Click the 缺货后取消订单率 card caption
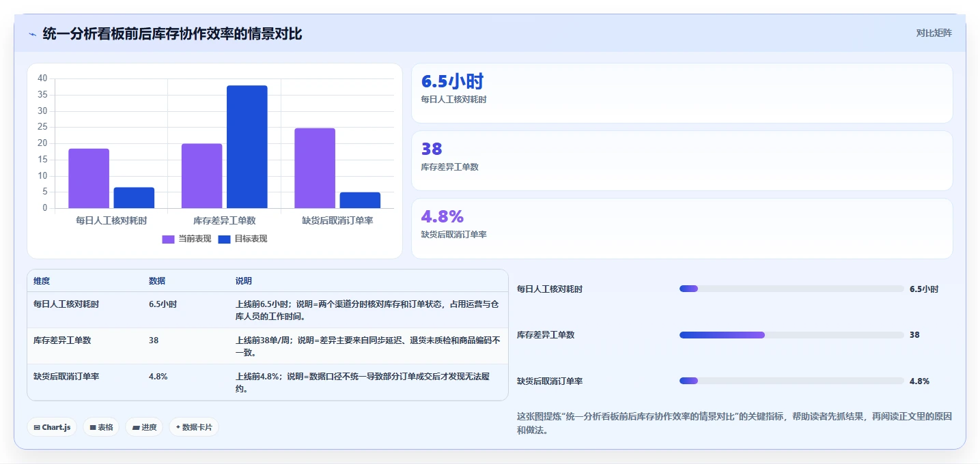 click(454, 234)
